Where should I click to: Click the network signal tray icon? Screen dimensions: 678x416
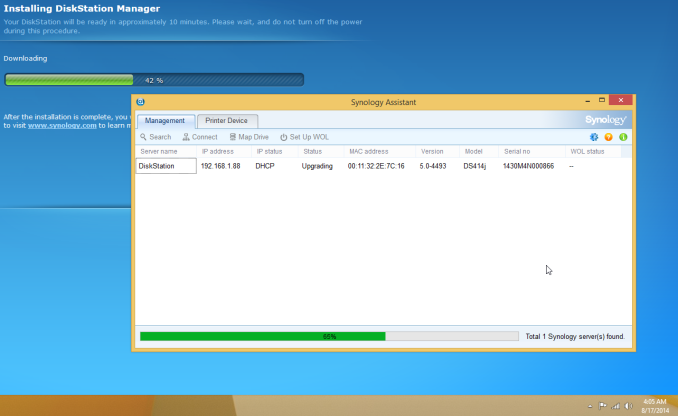[615, 406]
